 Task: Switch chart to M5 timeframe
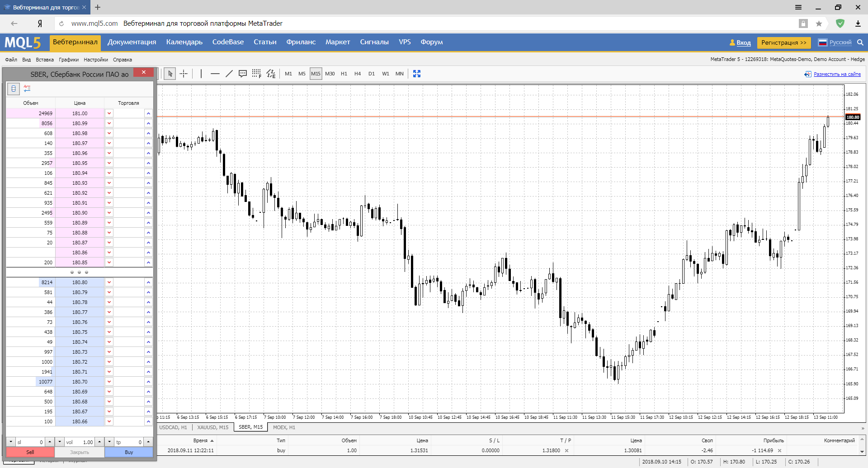tap(302, 74)
